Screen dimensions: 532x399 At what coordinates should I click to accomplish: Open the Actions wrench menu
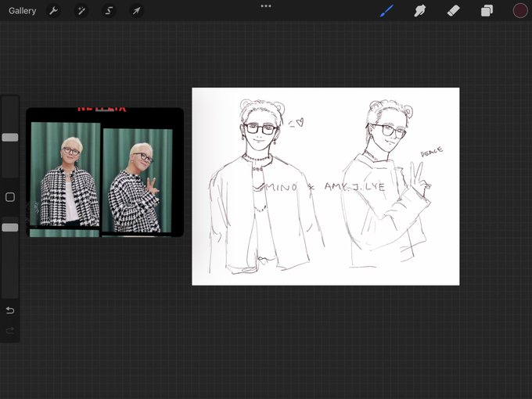(53, 11)
